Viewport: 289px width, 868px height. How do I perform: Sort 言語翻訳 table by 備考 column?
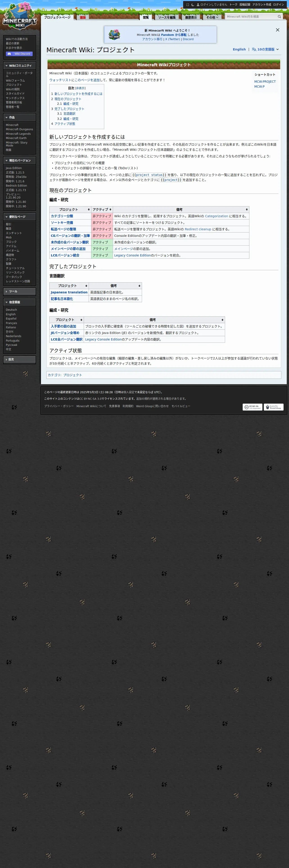pos(115,286)
